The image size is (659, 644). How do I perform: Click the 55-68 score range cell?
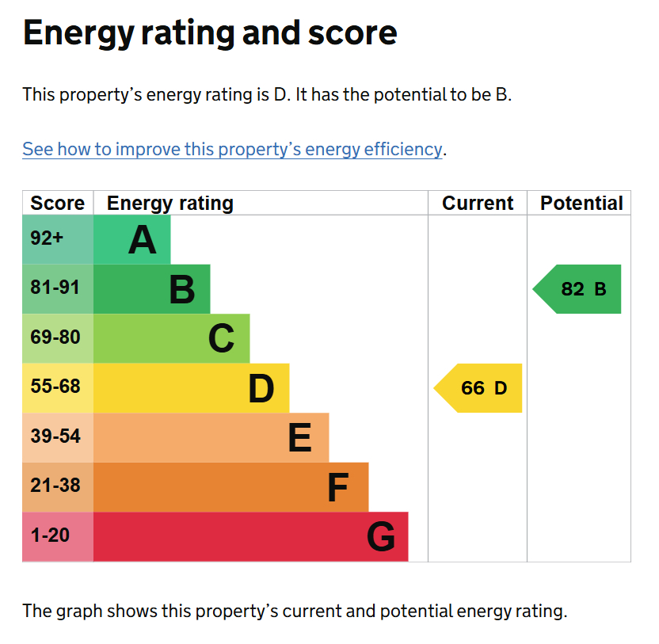click(x=58, y=388)
